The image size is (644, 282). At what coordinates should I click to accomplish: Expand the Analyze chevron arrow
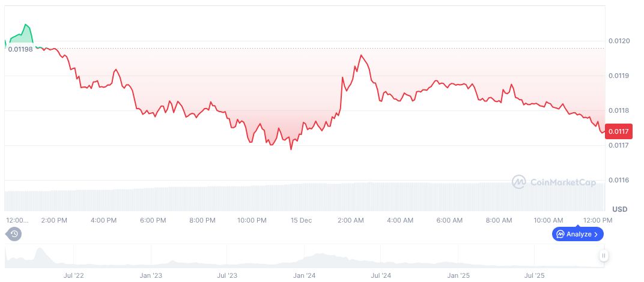[x=596, y=234]
